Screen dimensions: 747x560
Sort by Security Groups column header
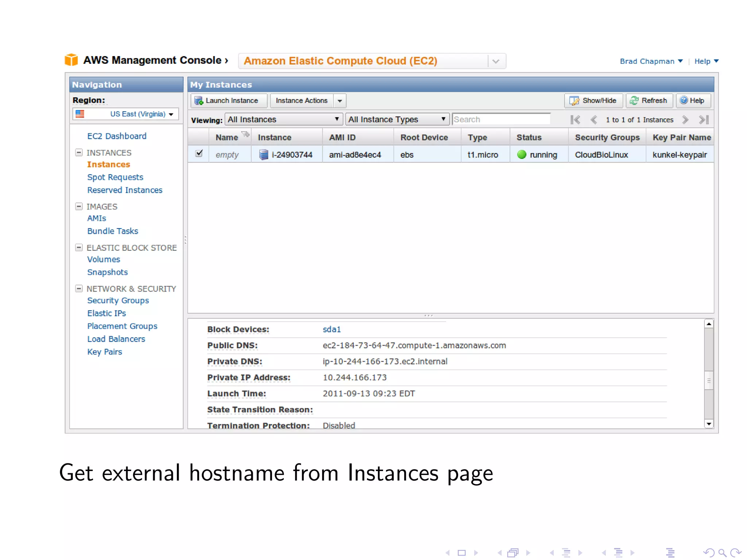pos(607,137)
